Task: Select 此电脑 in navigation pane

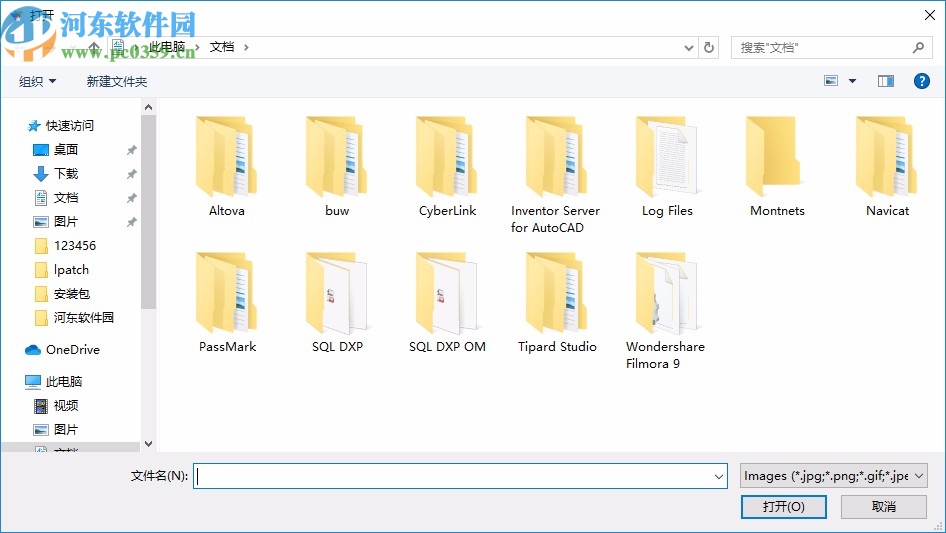Action: point(63,381)
